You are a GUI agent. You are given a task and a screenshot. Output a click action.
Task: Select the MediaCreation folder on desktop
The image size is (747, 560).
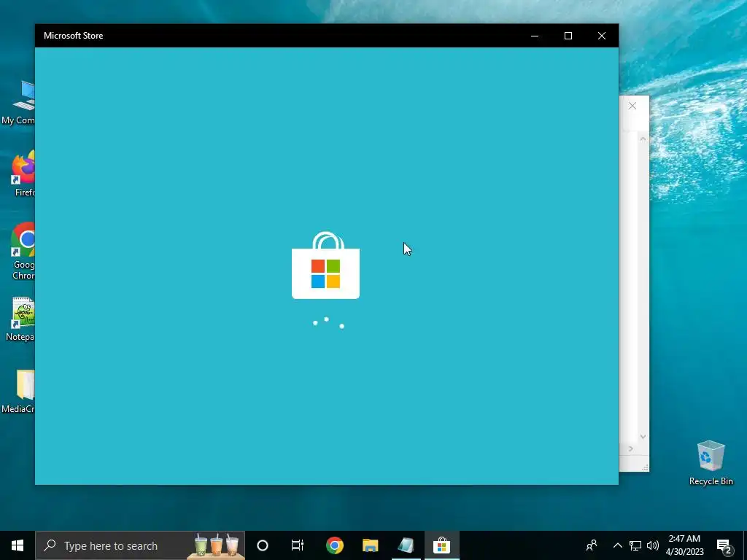coord(19,392)
